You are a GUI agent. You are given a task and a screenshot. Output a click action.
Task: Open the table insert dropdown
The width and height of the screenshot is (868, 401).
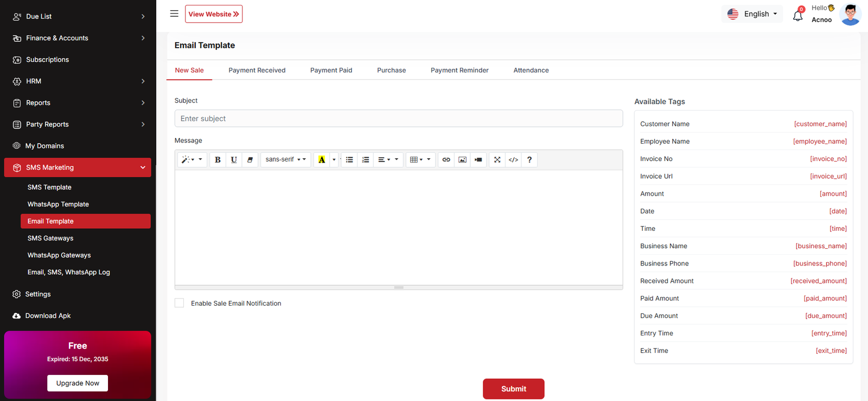point(420,160)
